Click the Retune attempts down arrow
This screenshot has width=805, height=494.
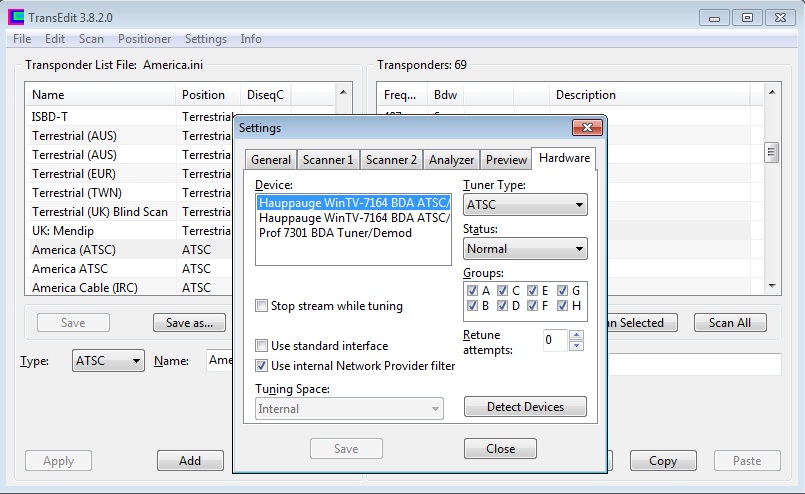pos(576,346)
